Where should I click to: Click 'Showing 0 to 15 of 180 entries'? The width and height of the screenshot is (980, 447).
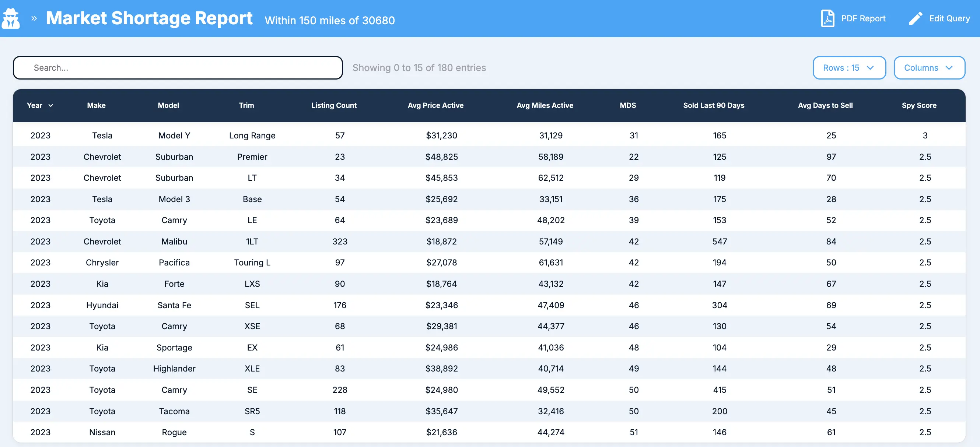(x=419, y=68)
